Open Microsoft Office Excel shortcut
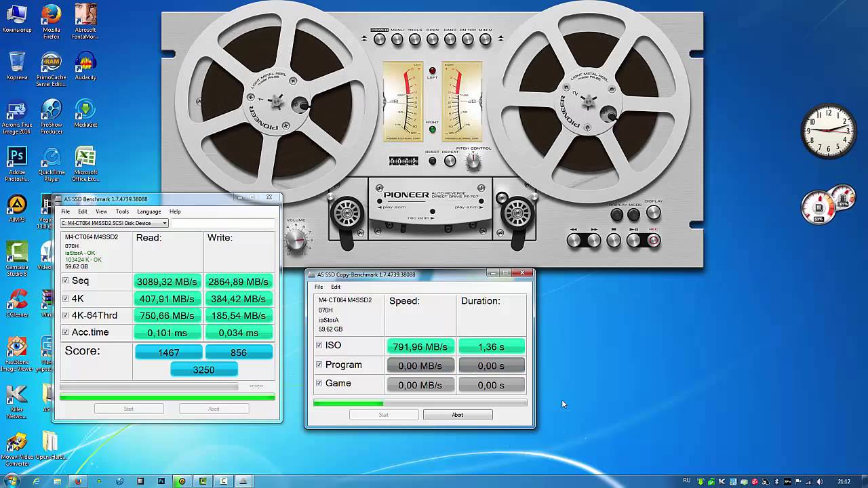Screen dimensions: 868x488 tap(85, 165)
